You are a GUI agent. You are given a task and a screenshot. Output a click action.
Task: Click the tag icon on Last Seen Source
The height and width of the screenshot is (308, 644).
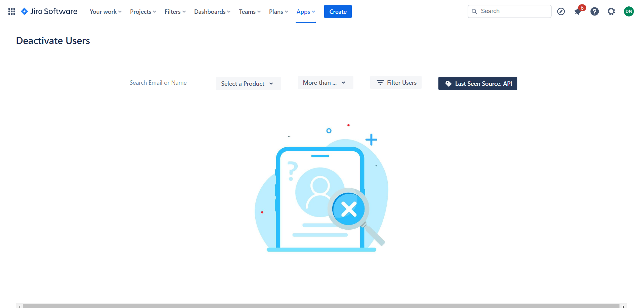448,83
